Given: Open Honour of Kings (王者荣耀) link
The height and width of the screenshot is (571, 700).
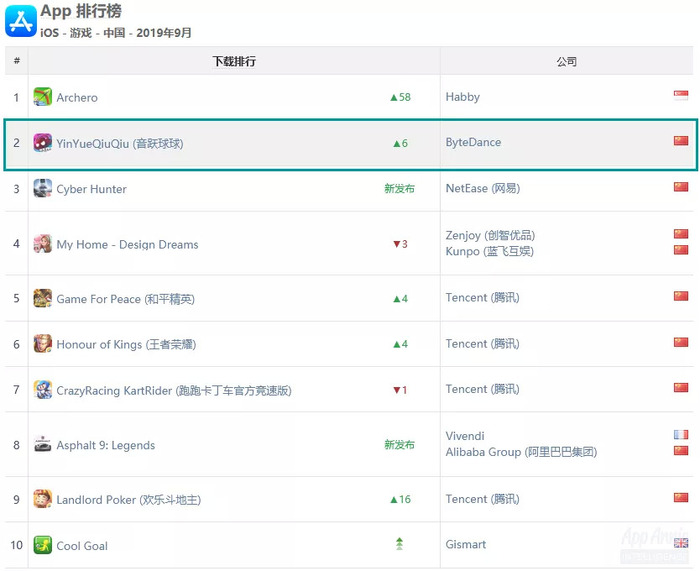Looking at the screenshot, I should tap(126, 345).
